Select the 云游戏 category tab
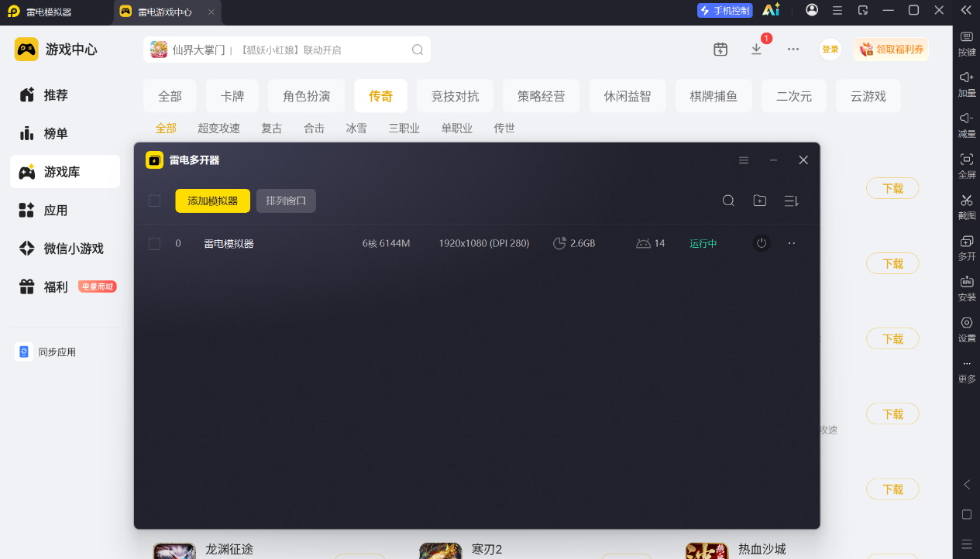The height and width of the screenshot is (559, 980). pos(868,96)
